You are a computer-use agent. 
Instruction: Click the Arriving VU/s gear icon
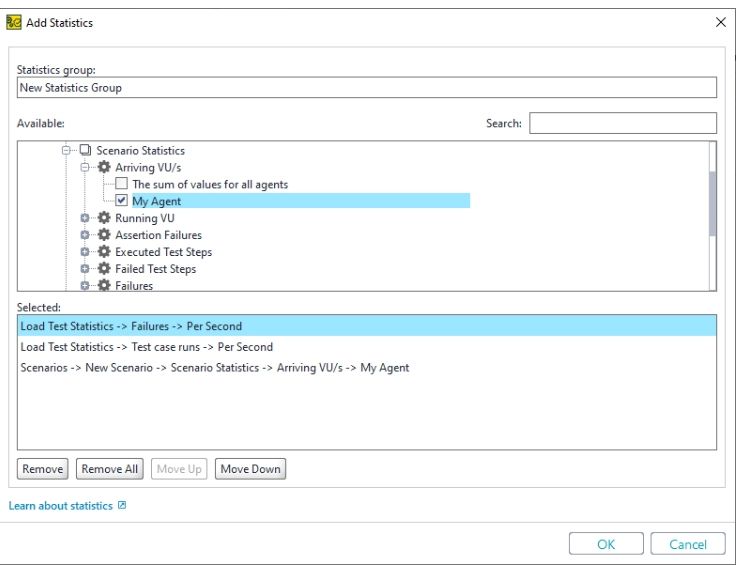click(x=104, y=167)
